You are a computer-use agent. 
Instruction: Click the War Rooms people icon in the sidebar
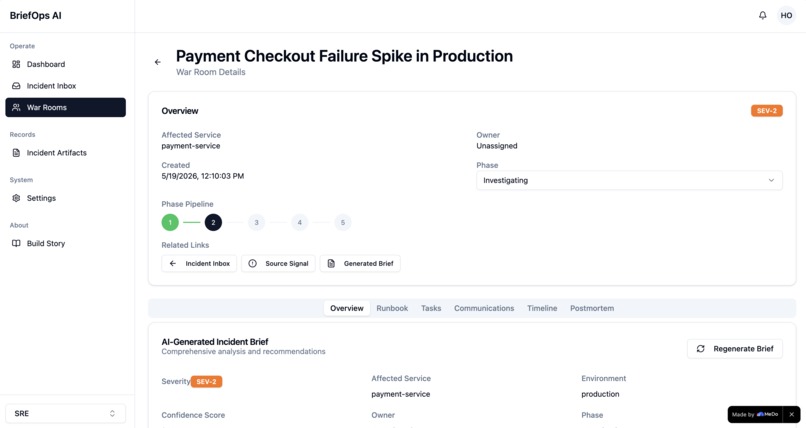[16, 107]
